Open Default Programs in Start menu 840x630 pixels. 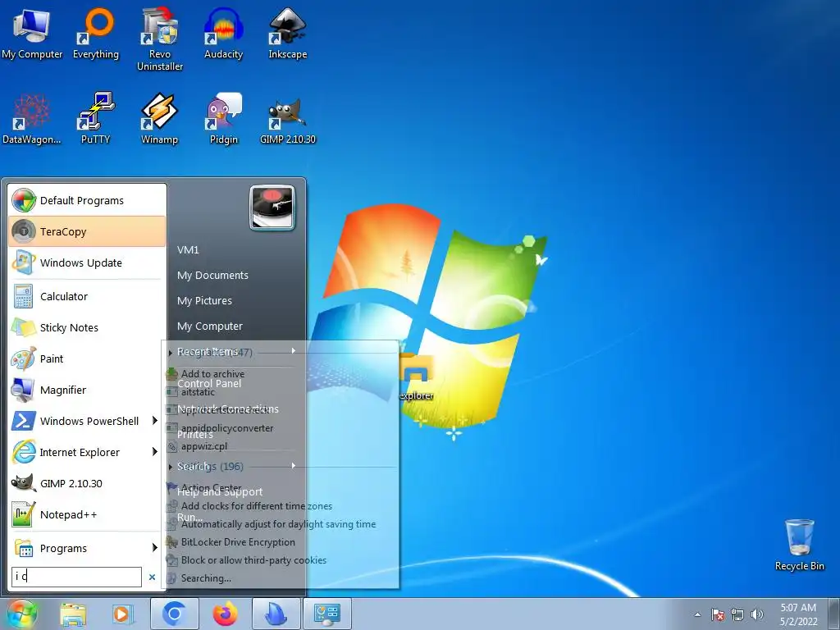click(88, 200)
